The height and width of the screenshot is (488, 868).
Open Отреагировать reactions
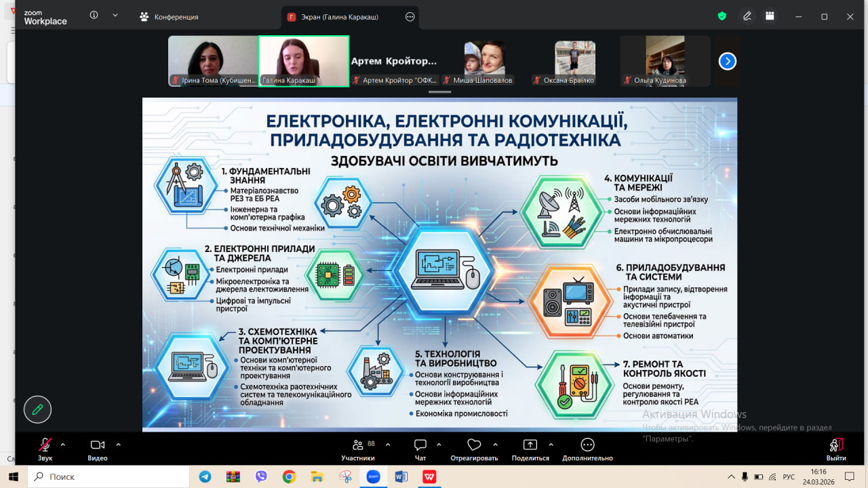[x=474, y=449]
